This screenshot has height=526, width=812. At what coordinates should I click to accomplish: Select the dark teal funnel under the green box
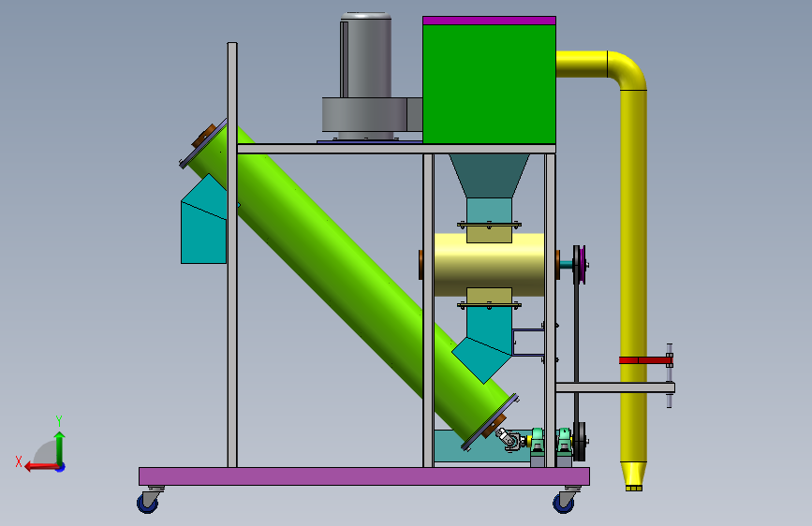(490, 175)
